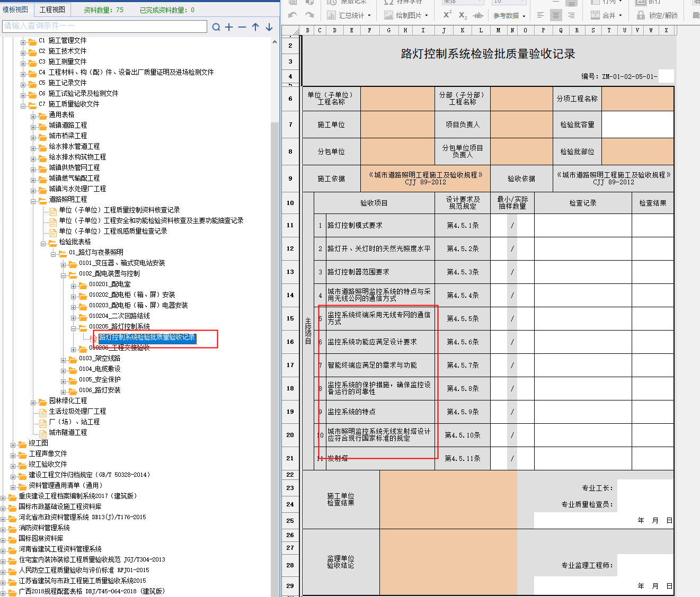
Task: Expand the C4 materials certificate folder node
Action: pyautogui.click(x=23, y=74)
